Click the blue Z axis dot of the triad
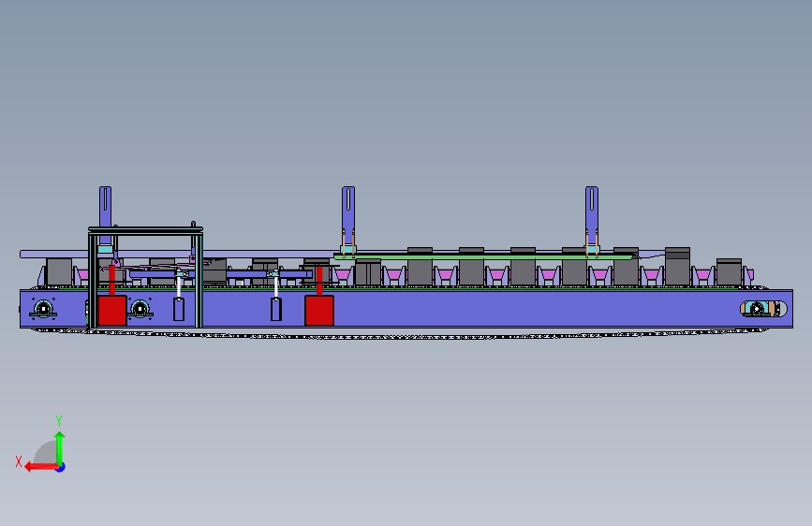Screen dimensions: 812x526 pos(61,467)
